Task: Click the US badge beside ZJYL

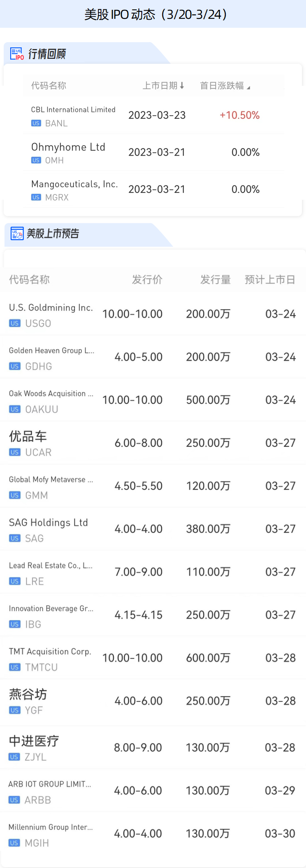Action: [14, 757]
